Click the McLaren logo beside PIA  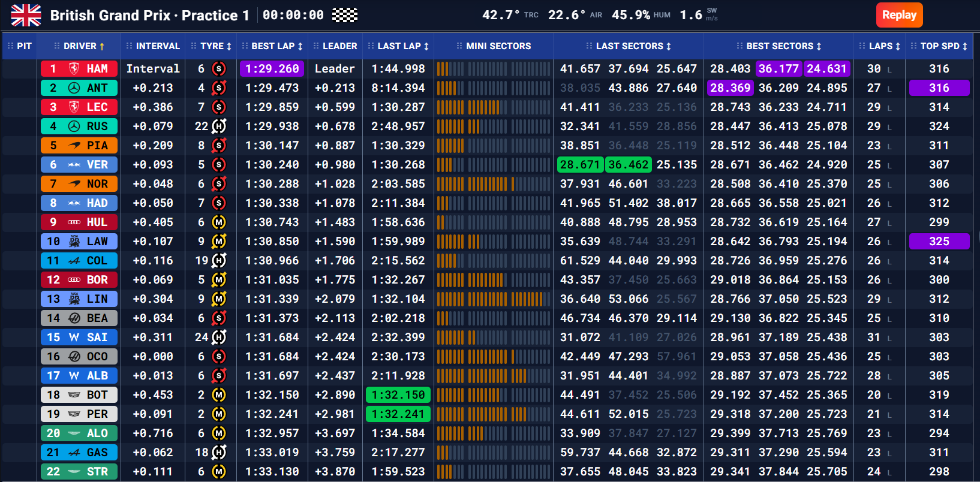74,146
